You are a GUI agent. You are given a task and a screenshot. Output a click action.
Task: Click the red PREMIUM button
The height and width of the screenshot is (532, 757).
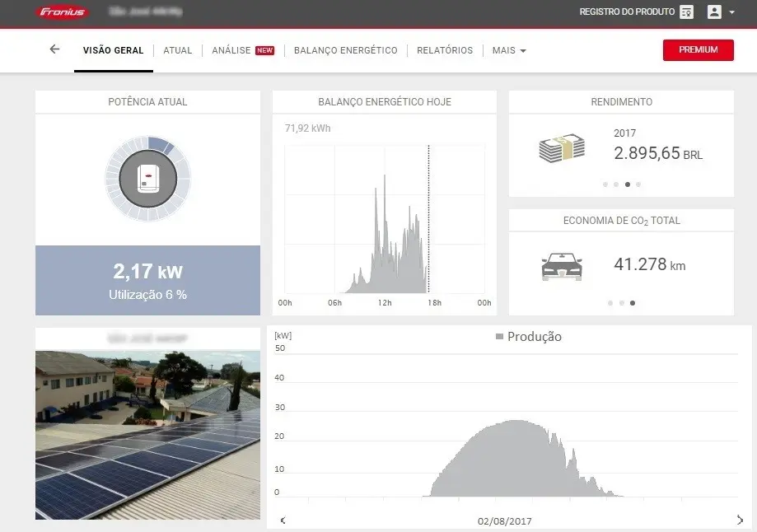tap(698, 49)
